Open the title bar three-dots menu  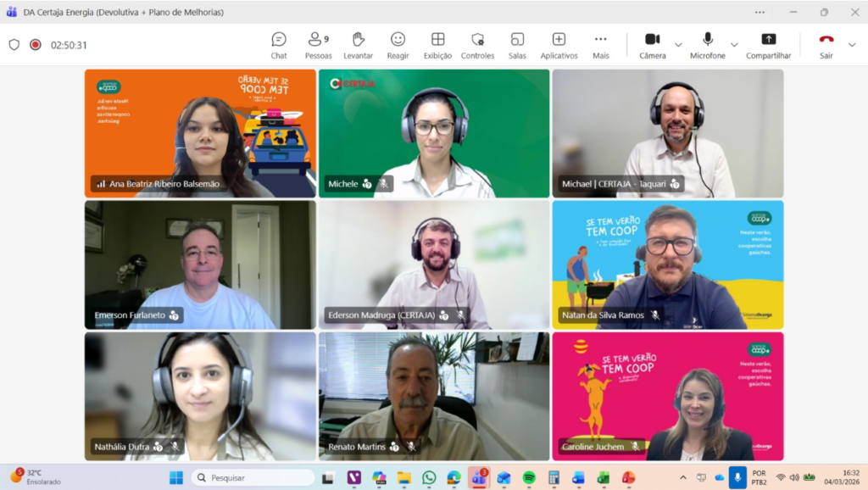coord(759,12)
